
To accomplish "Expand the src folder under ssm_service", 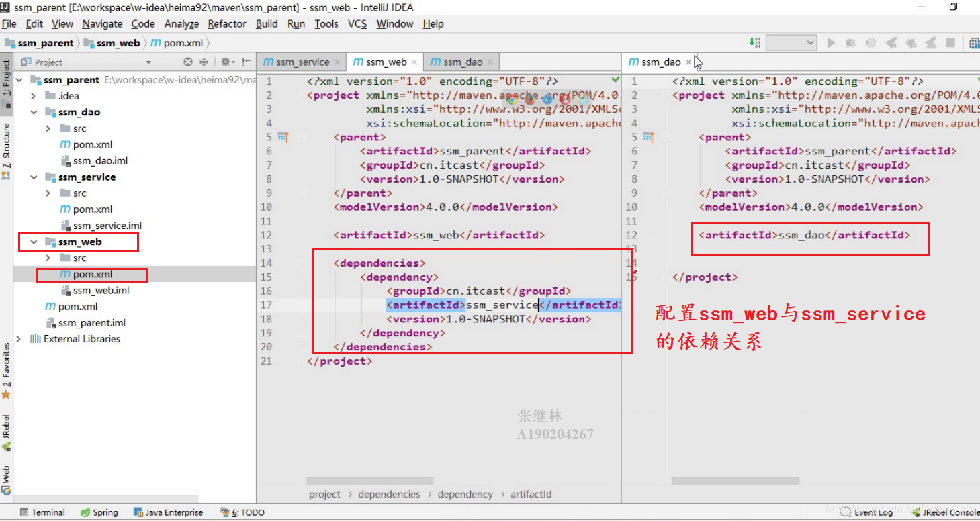I will pos(48,193).
